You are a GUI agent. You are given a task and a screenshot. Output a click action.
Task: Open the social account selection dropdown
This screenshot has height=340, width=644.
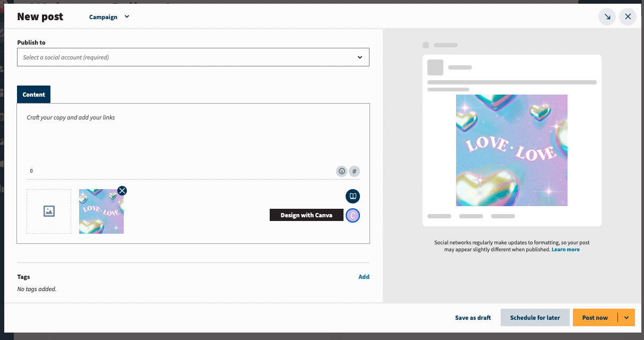click(x=193, y=57)
